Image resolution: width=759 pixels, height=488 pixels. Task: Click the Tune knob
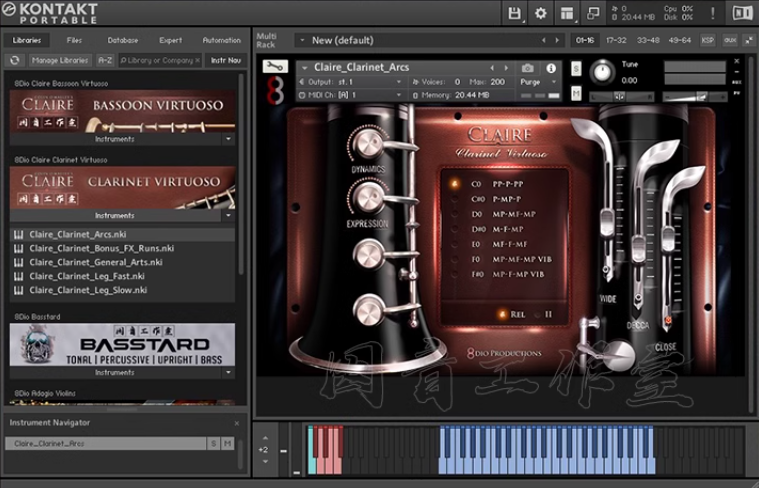point(602,72)
